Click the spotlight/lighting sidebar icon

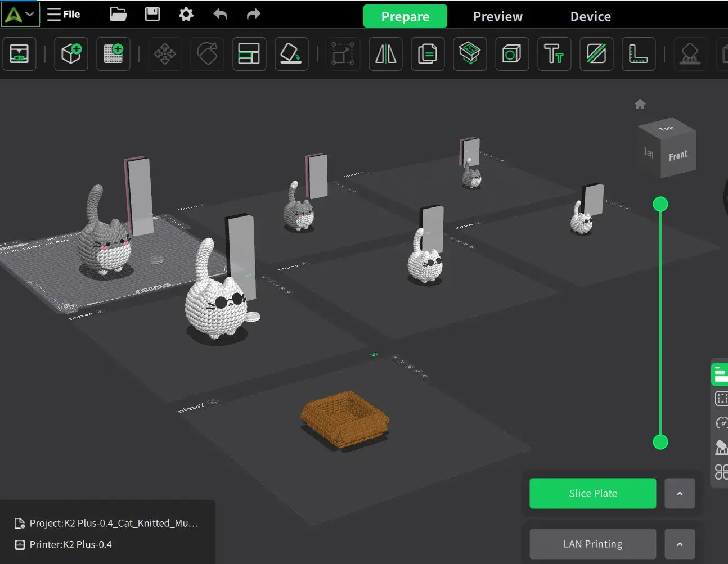click(721, 447)
